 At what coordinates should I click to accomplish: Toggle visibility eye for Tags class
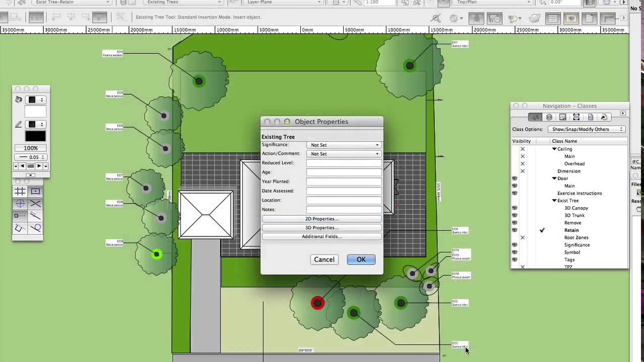pyautogui.click(x=514, y=260)
